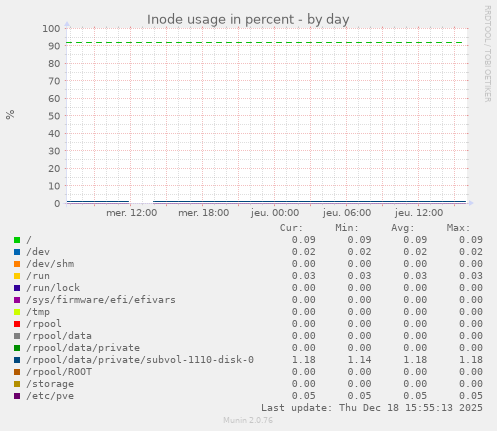Click the blue swatch next to /dev
The image size is (497, 431).
click(x=17, y=252)
